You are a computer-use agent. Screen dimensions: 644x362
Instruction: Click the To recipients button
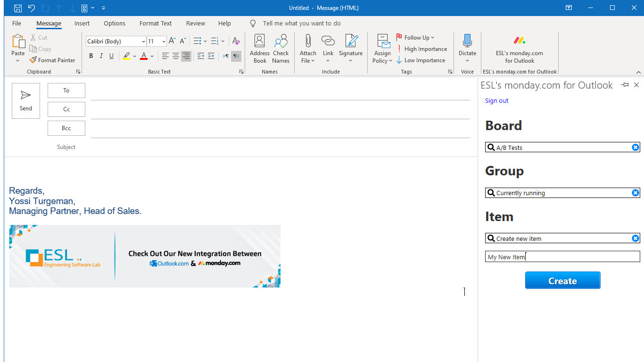(66, 90)
